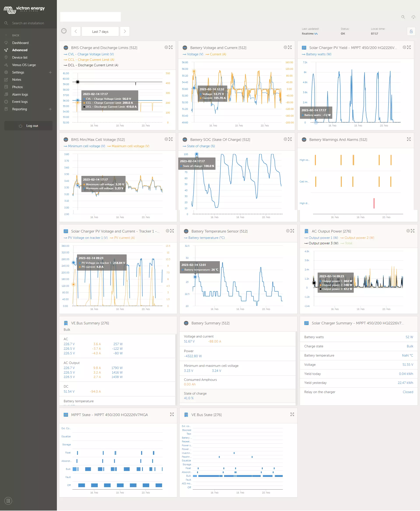
Task: Open Device list in the sidebar
Action: pos(20,58)
